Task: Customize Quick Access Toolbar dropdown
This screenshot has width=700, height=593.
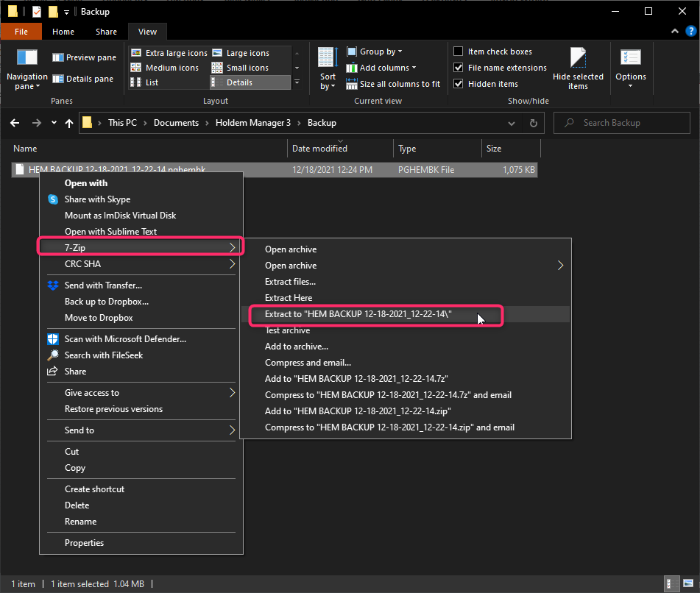Action: tap(66, 12)
